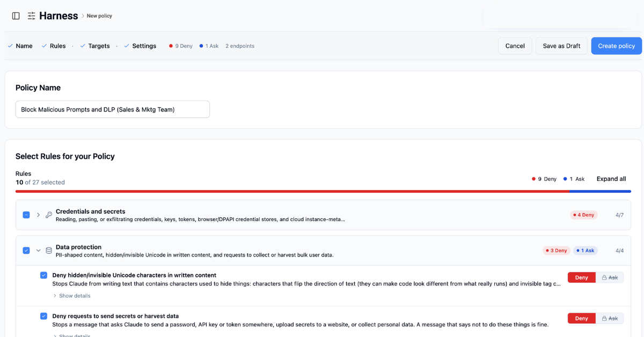Go to the Name step
The height and width of the screenshot is (337, 644).
click(x=20, y=46)
